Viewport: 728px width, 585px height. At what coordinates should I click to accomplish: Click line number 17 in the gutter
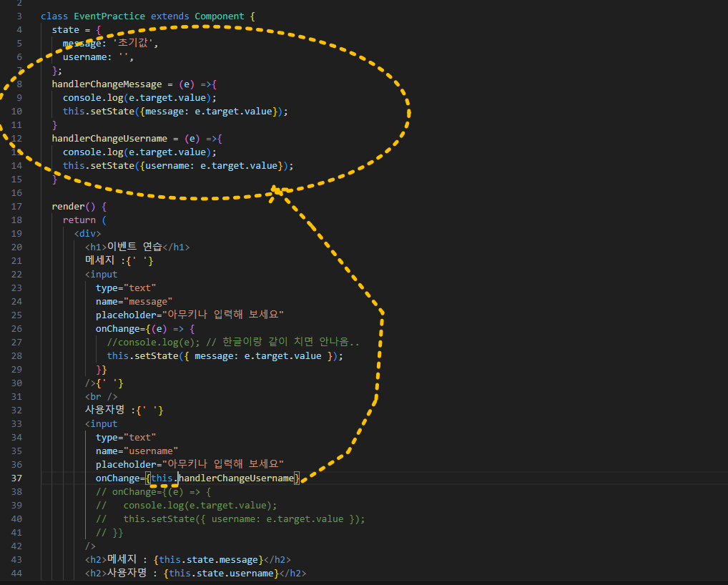[16, 207]
